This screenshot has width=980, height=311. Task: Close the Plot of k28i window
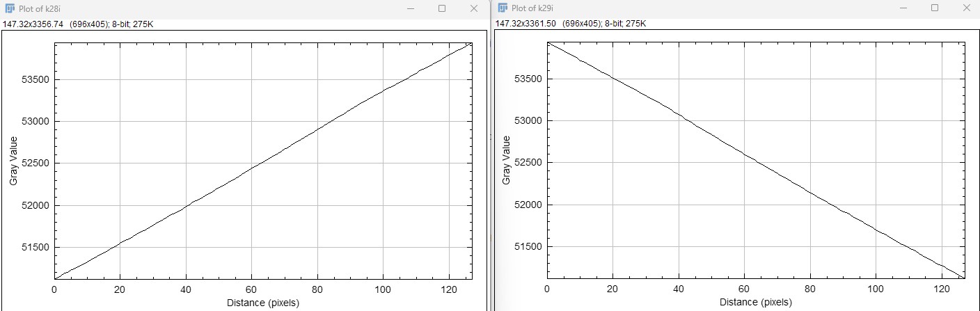click(x=474, y=8)
